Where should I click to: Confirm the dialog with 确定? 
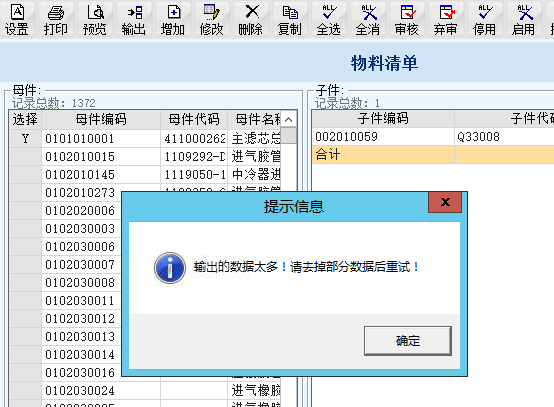(x=408, y=341)
